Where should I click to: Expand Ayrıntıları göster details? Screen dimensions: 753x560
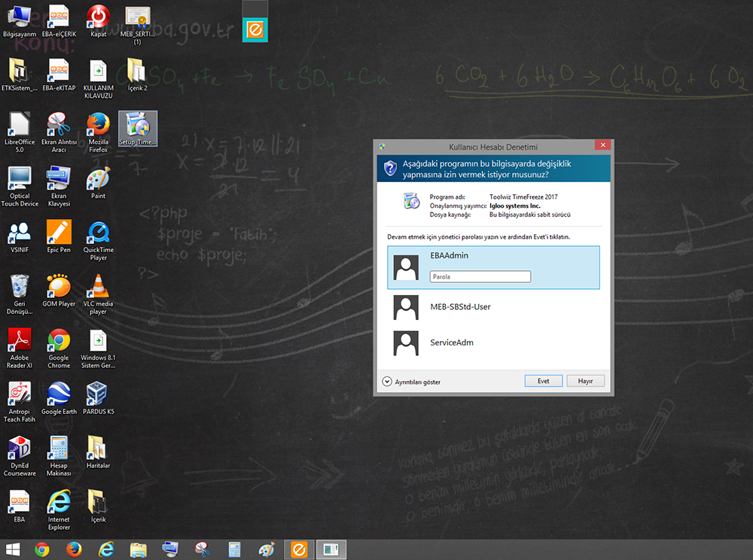tap(412, 382)
